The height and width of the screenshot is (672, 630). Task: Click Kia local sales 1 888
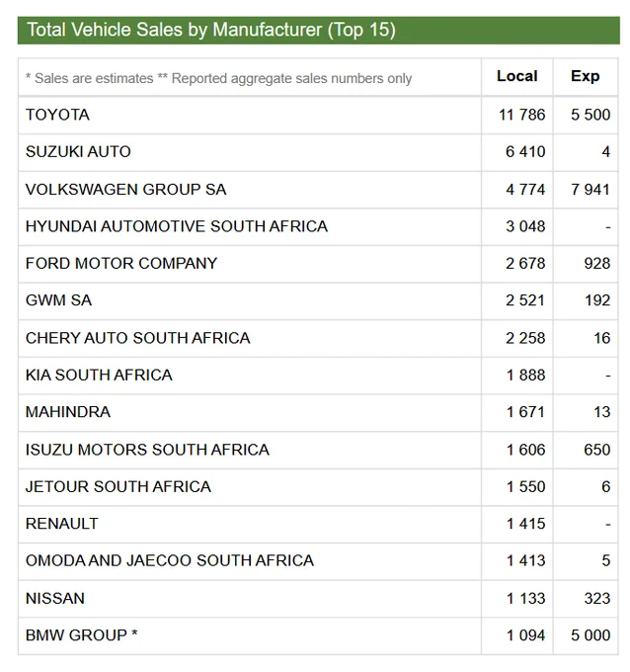click(x=525, y=375)
